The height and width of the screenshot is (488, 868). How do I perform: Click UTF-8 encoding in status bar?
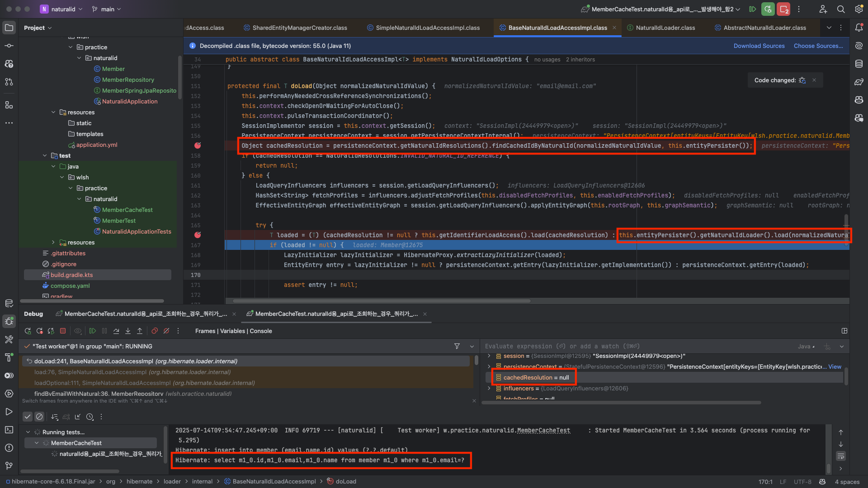802,482
